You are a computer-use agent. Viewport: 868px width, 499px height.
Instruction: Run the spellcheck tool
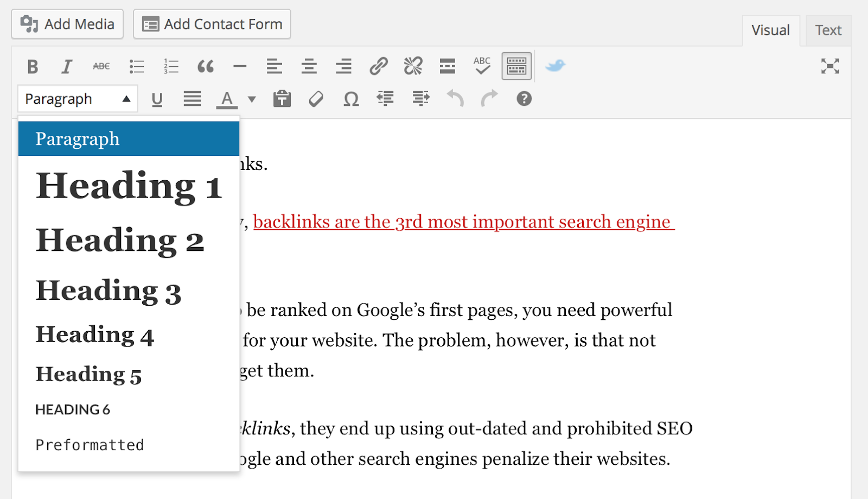click(x=481, y=66)
